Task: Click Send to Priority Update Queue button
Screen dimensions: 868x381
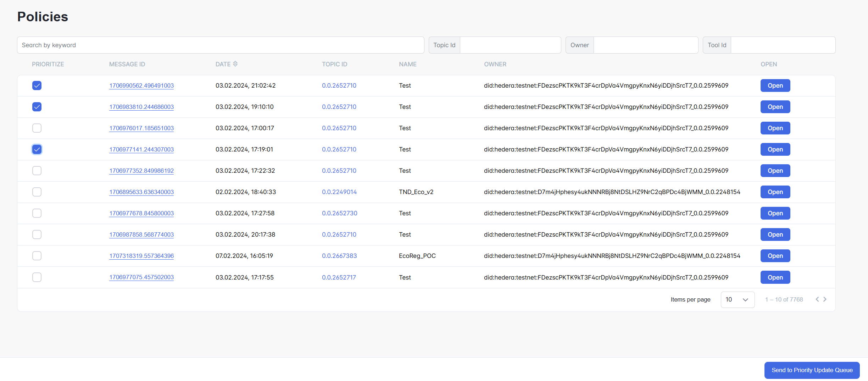Action: (x=812, y=370)
